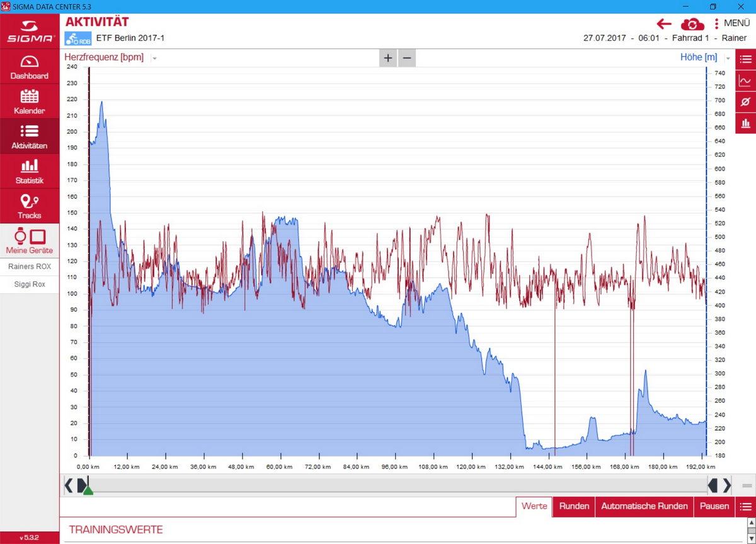Screen dimensions: 756x544
Task: Click the red back arrow
Action: click(x=664, y=24)
